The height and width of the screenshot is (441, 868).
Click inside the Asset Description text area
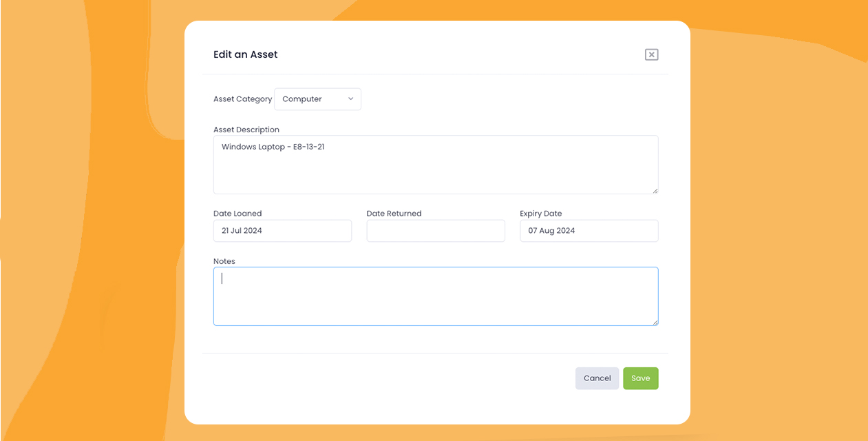[x=436, y=164]
